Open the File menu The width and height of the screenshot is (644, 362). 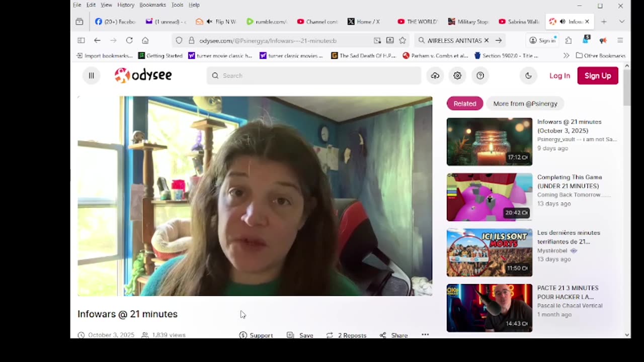pyautogui.click(x=77, y=5)
